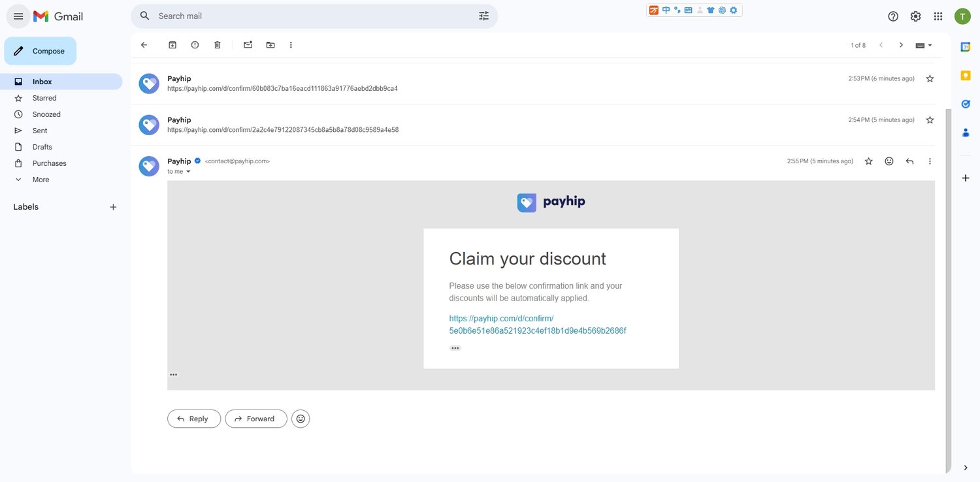
Task: Hide the side panel with the chevron
Action: [966, 468]
